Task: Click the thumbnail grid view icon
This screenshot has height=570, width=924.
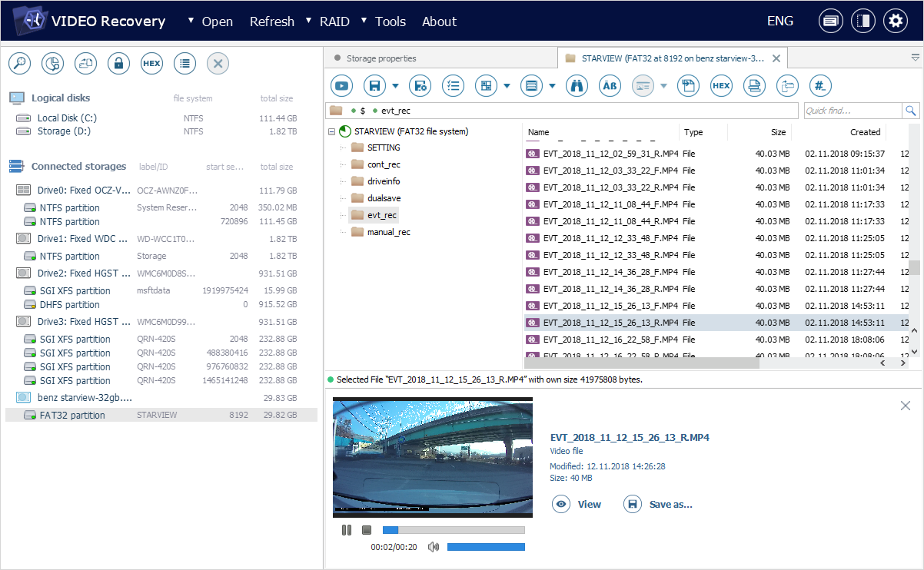Action: point(486,85)
